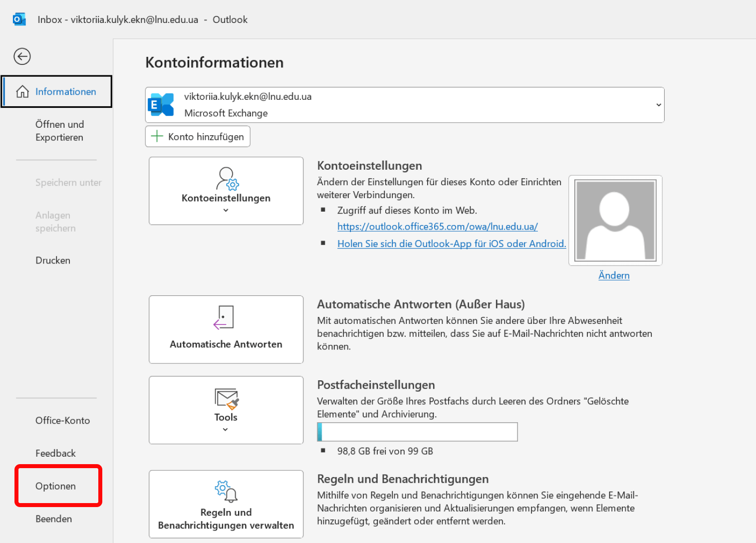Click the Ändern link under the photo

point(614,275)
